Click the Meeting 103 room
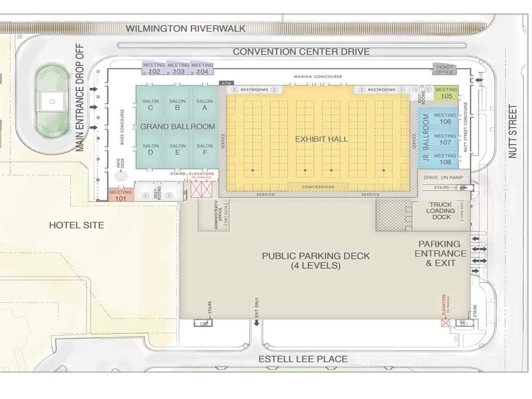This screenshot has width=532, height=399. [179, 68]
